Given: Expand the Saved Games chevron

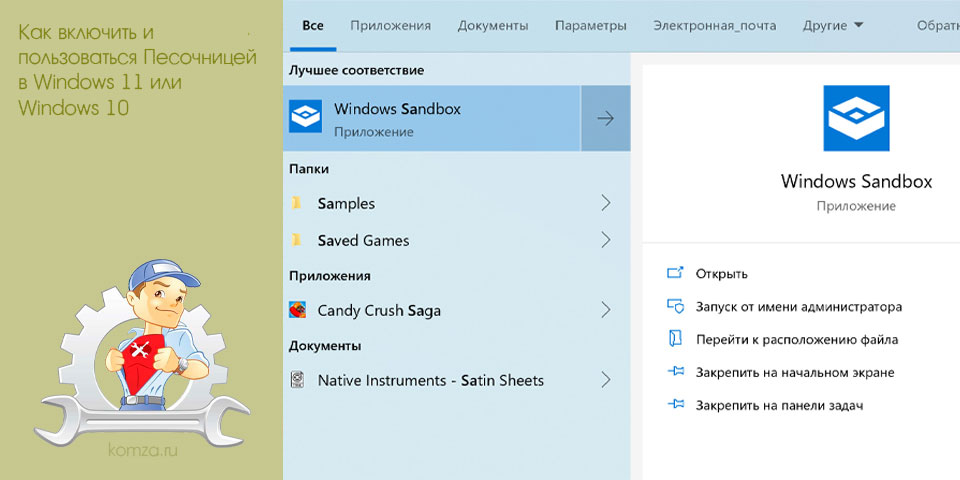Looking at the screenshot, I should (x=606, y=240).
